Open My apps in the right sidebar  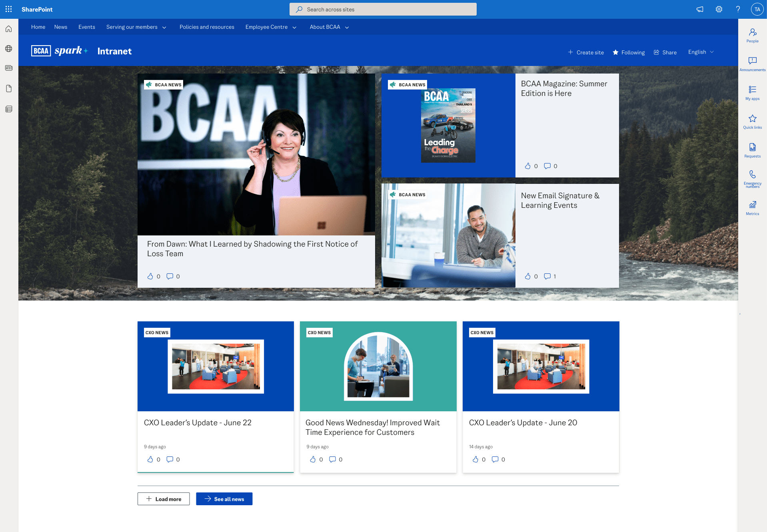[x=752, y=93]
